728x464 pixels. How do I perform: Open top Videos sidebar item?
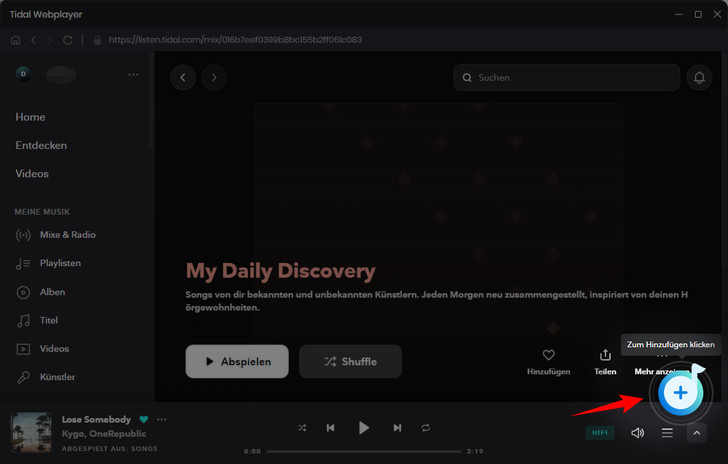[x=32, y=174]
